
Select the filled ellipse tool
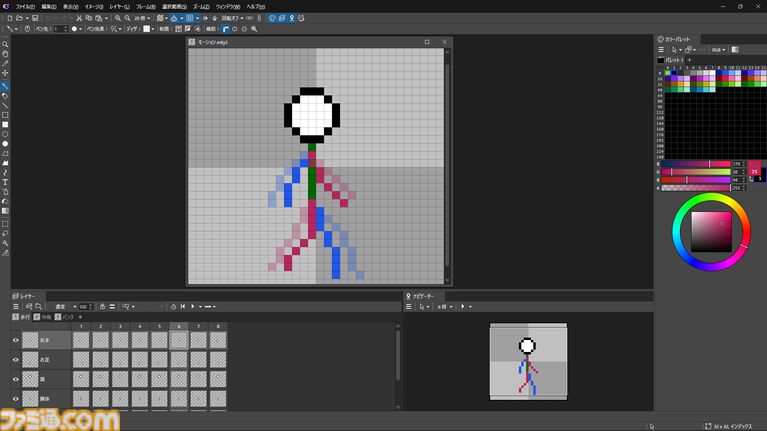tap(5, 144)
